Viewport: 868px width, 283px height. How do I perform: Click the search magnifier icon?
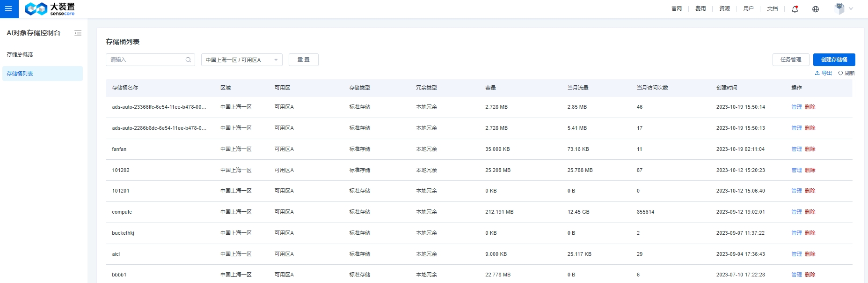pos(188,60)
